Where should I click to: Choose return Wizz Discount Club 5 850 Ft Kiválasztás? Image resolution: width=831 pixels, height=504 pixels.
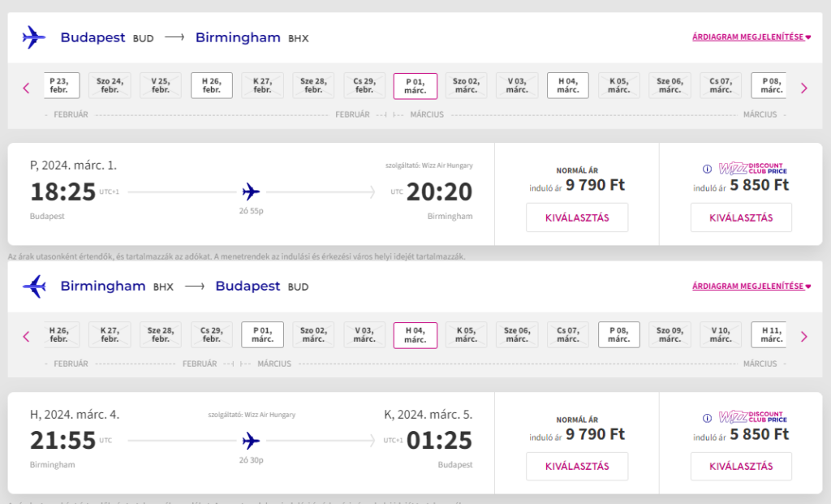pos(741,467)
